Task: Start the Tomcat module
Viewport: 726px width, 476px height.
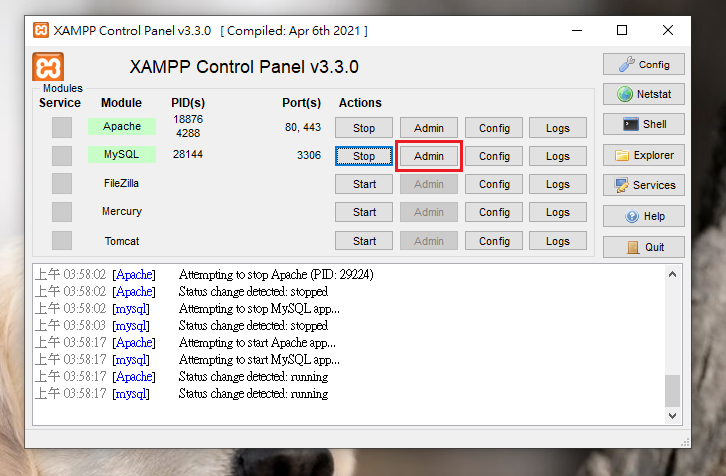Action: click(x=364, y=241)
